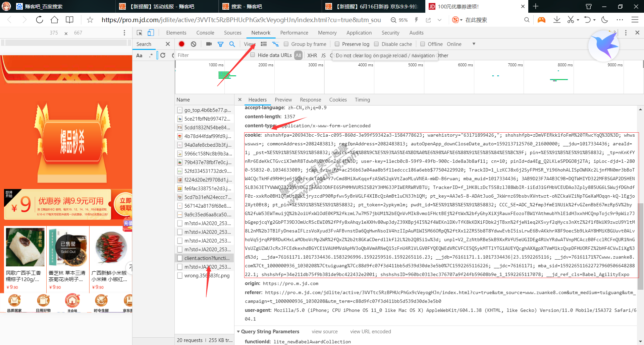
Task: Click the record network log button
Action: click(x=181, y=44)
